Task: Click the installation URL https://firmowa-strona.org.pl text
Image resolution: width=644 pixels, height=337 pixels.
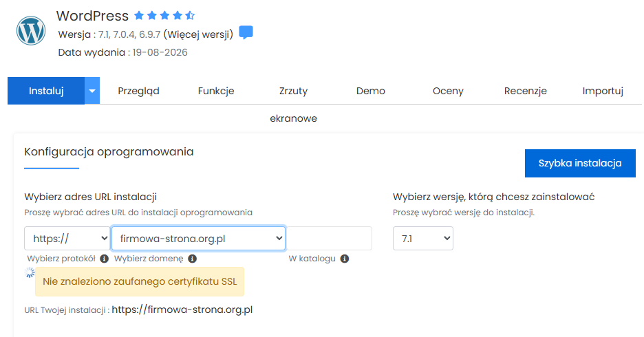Action: click(x=182, y=309)
